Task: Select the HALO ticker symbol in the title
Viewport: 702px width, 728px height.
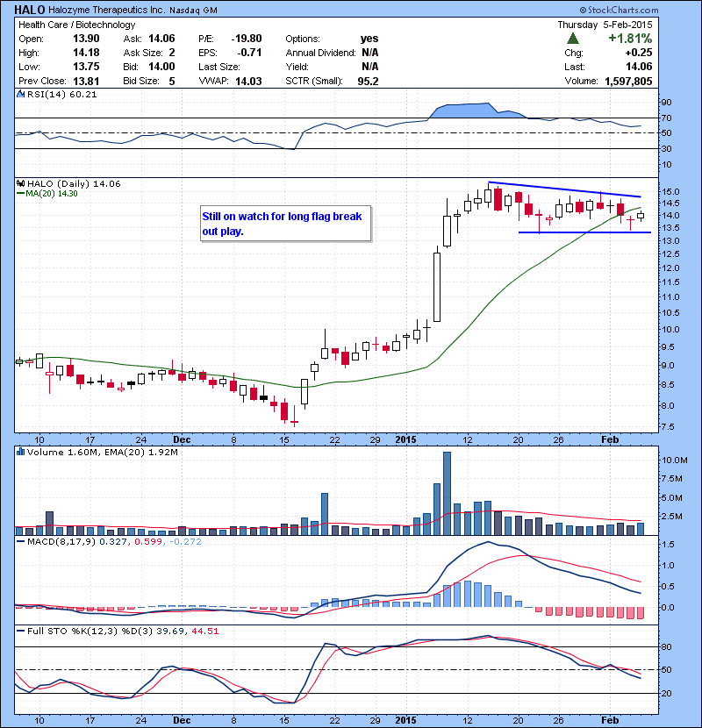Action: (x=30, y=10)
